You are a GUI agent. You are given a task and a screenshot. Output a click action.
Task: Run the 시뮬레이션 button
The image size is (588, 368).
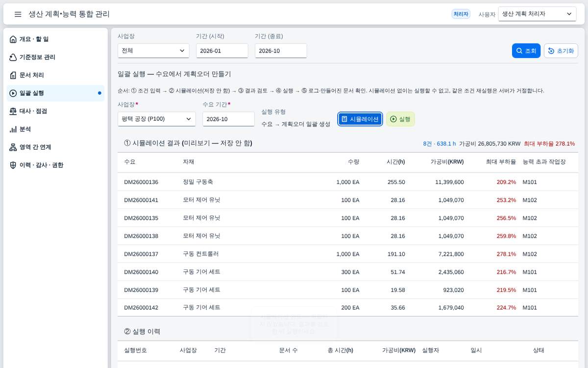point(360,119)
